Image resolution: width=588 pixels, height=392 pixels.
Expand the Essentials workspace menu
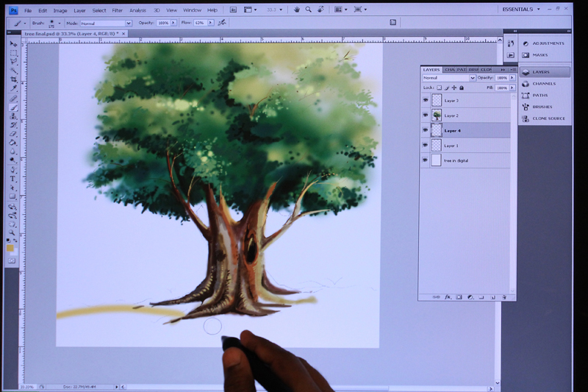tap(521, 10)
